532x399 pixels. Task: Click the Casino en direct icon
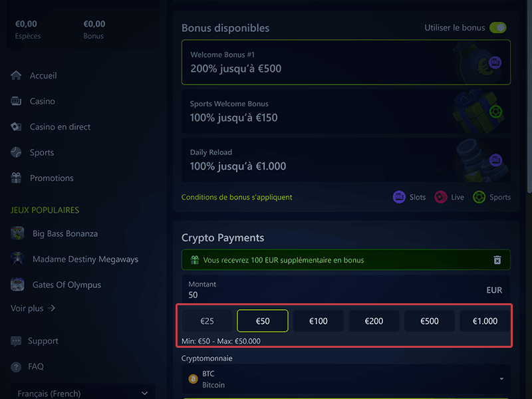pyautogui.click(x=17, y=127)
